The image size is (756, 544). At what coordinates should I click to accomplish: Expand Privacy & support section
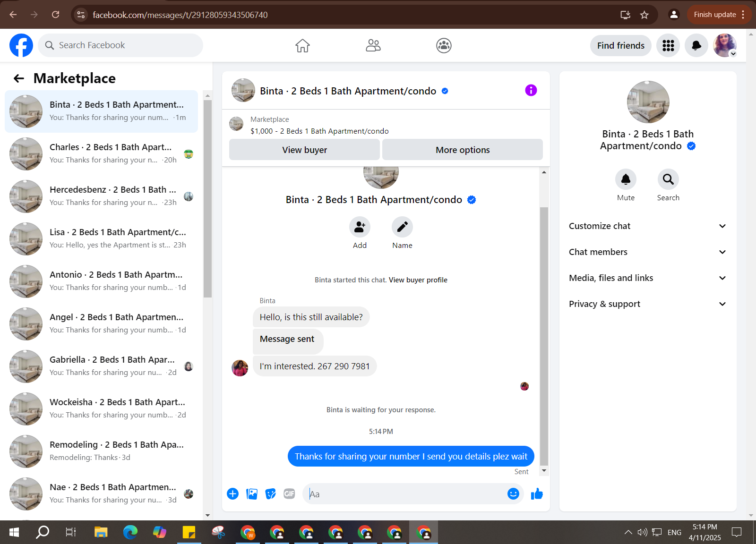tap(647, 304)
